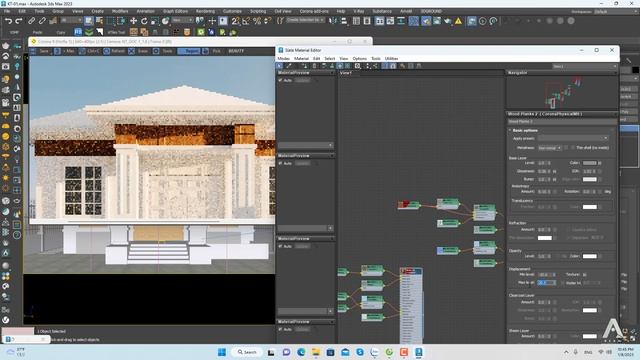Image resolution: width=640 pixels, height=360 pixels.
Task: Click Erase in Corona frame buffer
Action: click(x=139, y=51)
